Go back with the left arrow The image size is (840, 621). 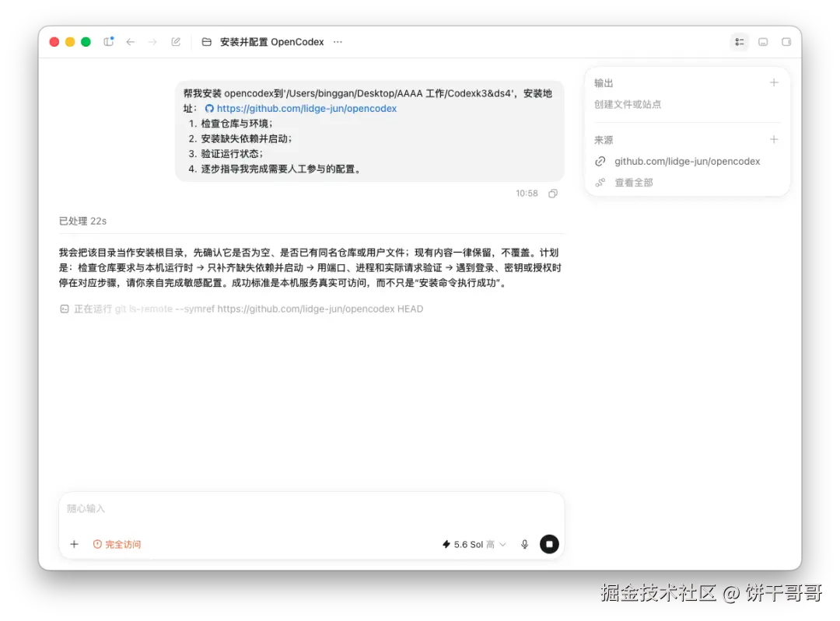pyautogui.click(x=130, y=42)
